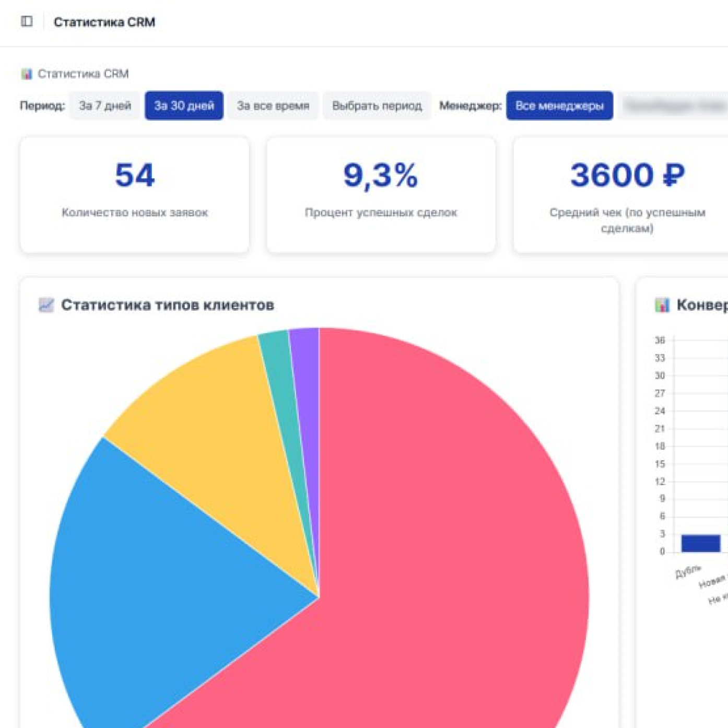Select the За 30 дней period
728x728 pixels.
tap(184, 105)
